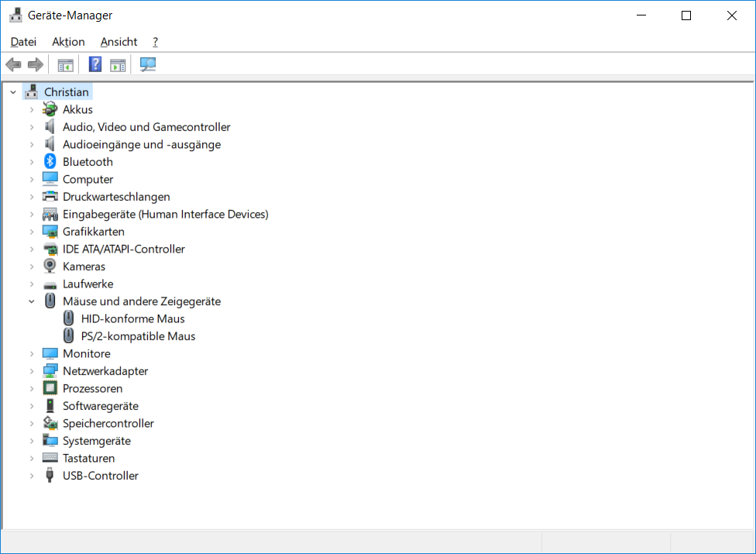Open the ? help menu
Viewport: 756px width, 554px height.
(155, 42)
